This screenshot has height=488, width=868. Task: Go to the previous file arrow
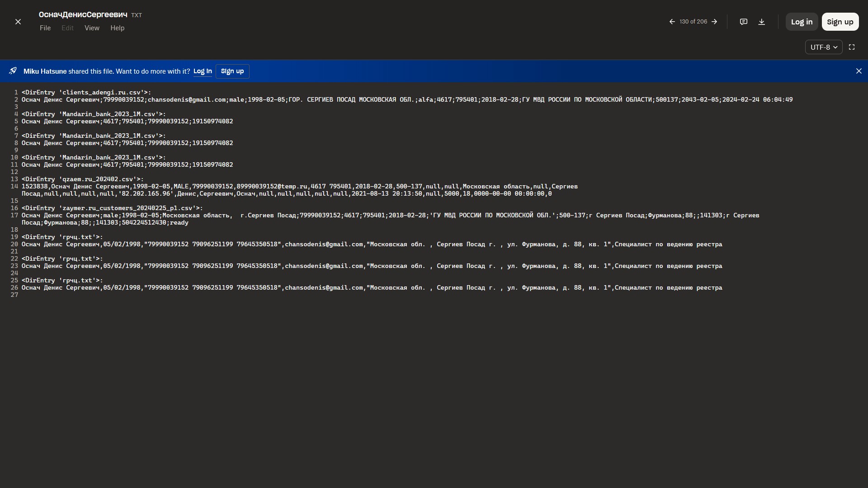672,22
